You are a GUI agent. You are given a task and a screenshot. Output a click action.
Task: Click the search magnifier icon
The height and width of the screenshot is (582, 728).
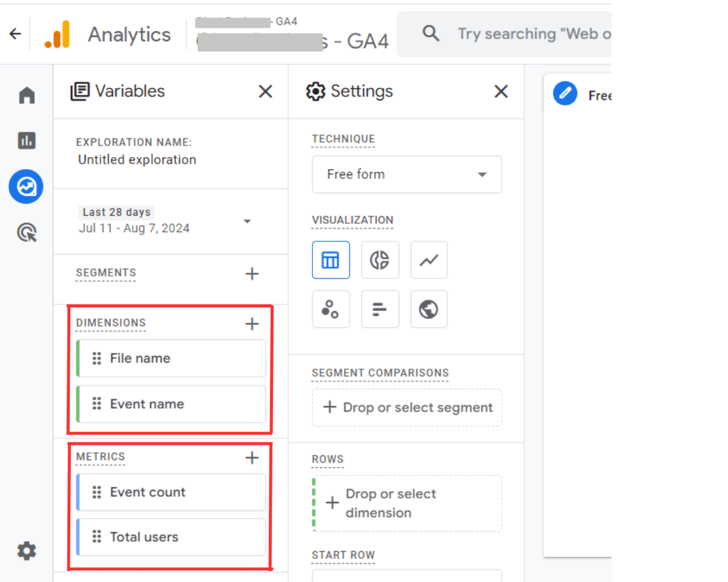pyautogui.click(x=431, y=33)
